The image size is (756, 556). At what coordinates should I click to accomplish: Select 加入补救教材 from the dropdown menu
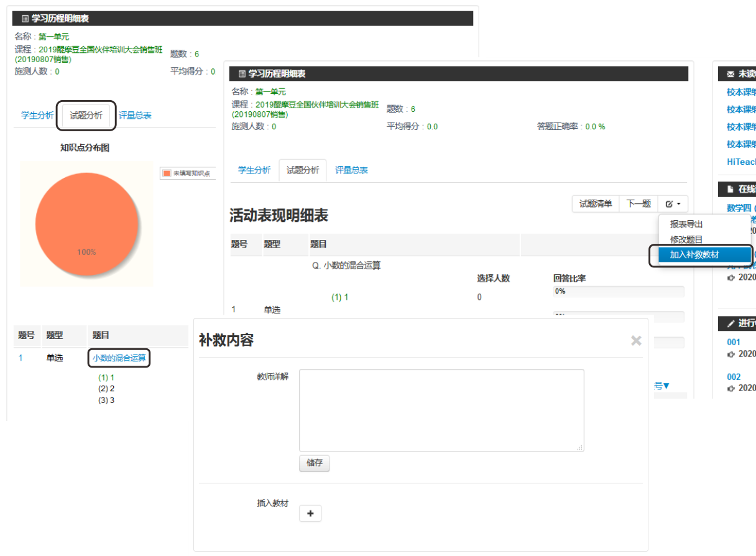[694, 255]
